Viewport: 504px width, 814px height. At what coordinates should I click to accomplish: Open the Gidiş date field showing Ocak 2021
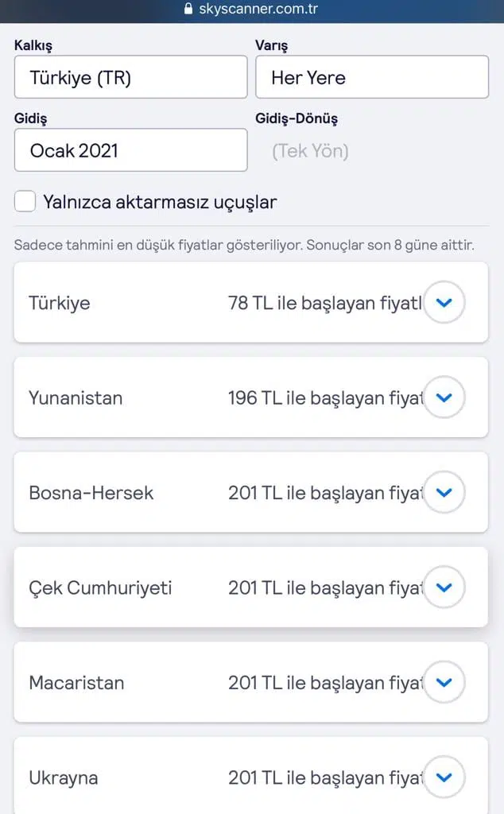tap(130, 150)
